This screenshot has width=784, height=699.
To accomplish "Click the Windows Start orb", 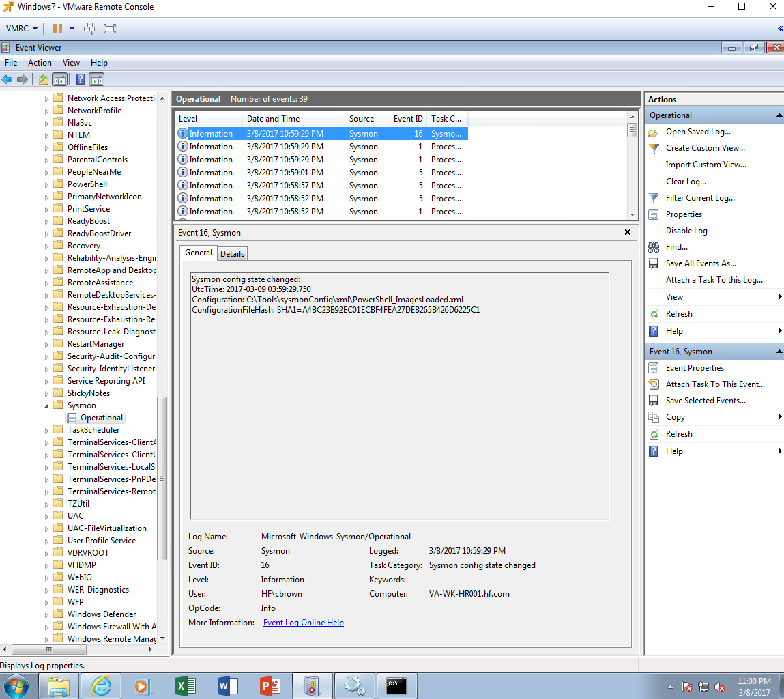I will pos(16,686).
